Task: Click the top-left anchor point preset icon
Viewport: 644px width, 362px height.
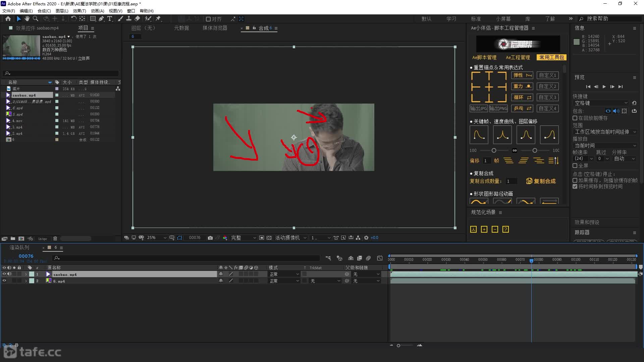Action: [476, 76]
